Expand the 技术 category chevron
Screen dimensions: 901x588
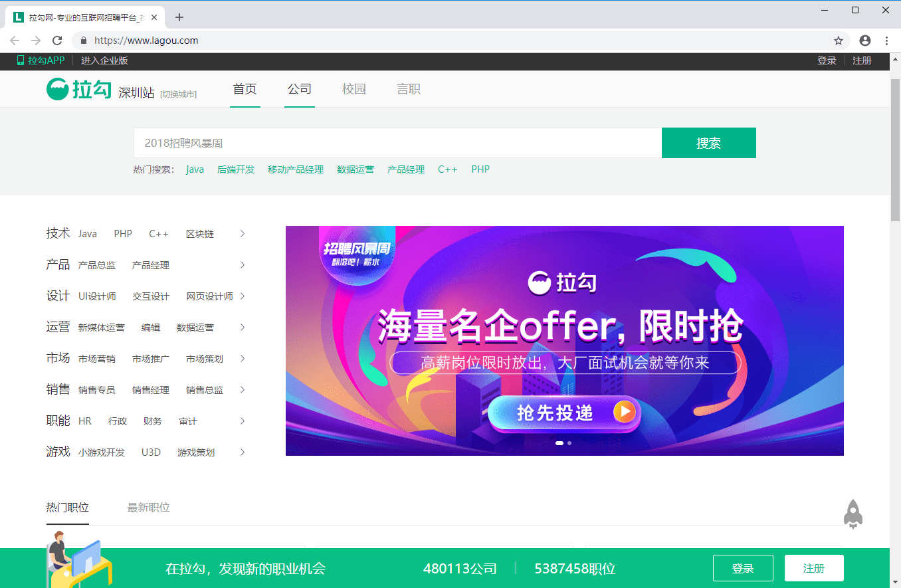[x=243, y=234]
